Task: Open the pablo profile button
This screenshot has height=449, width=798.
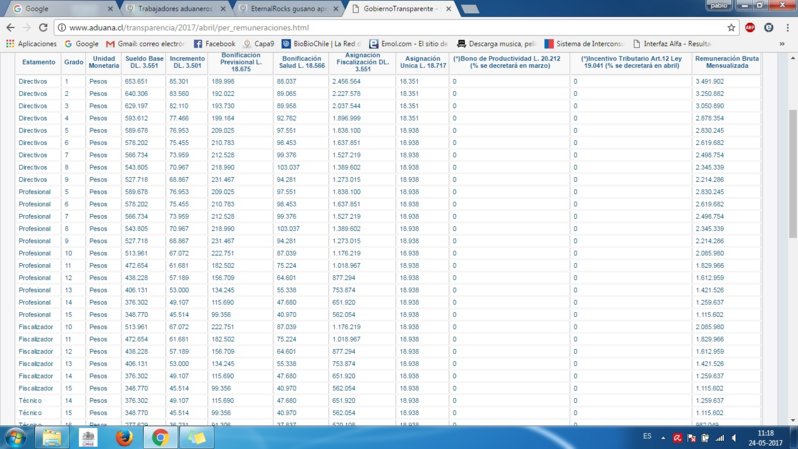Action: 719,5
